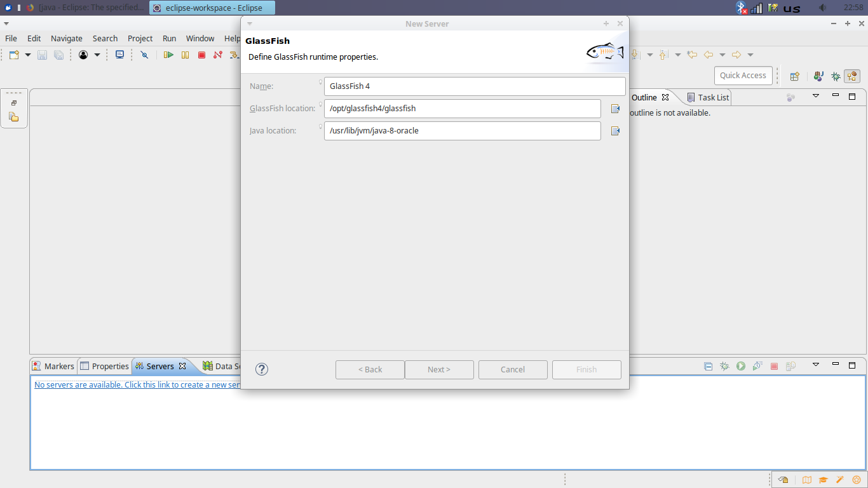Navigate Forward with the right arrow icon
This screenshot has height=488, width=868.
tap(736, 55)
